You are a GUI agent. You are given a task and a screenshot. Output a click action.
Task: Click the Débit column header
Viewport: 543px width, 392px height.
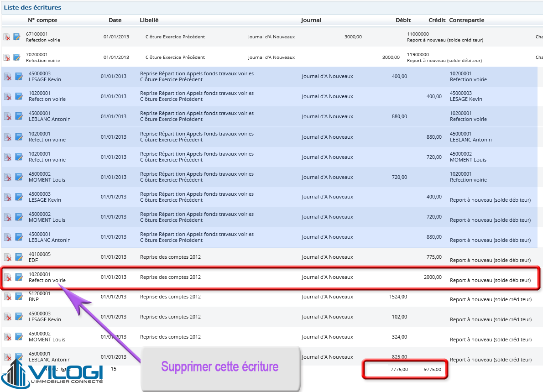pyautogui.click(x=403, y=20)
